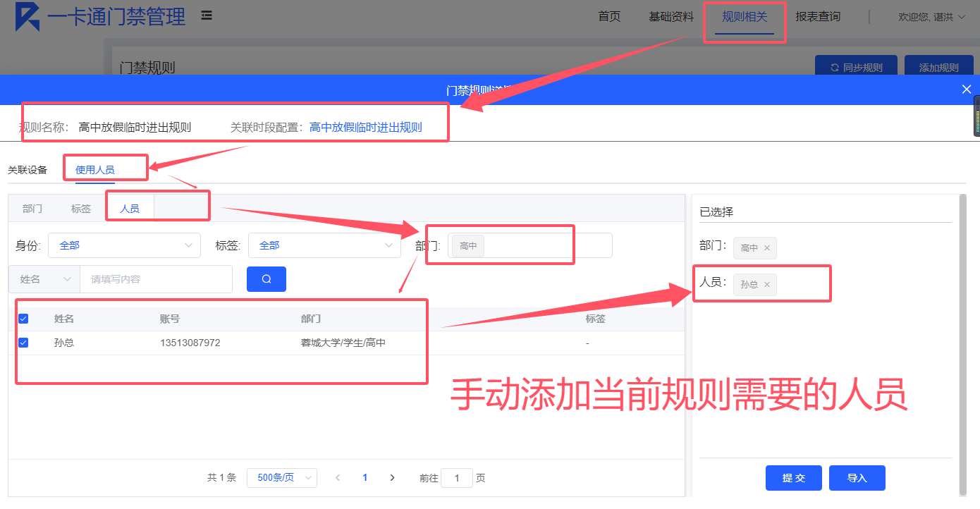Switch to the 关联设备 tab

coord(27,170)
